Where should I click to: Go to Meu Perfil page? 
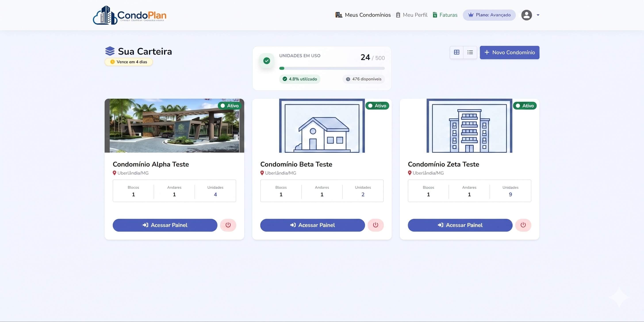(412, 15)
